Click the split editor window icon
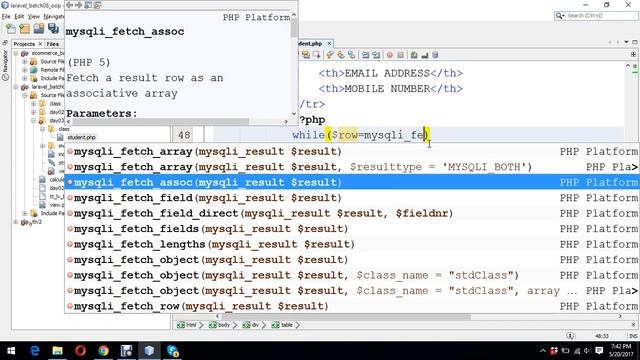This screenshot has width=640, height=360. (x=633, y=54)
